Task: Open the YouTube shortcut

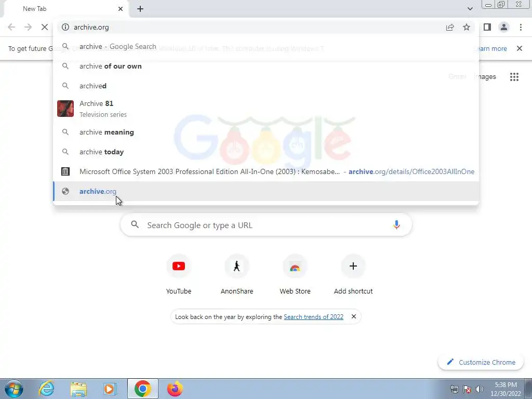Action: [x=179, y=275]
